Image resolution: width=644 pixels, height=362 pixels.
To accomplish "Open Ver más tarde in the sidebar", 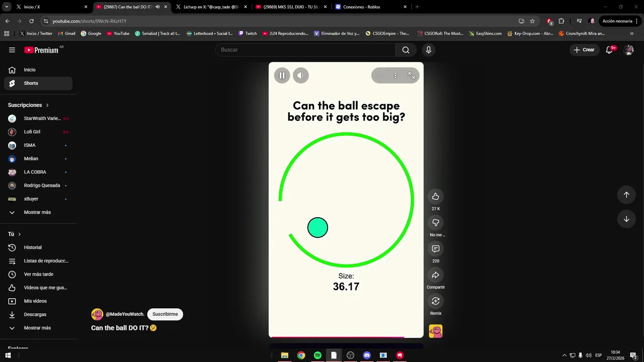I will (x=38, y=274).
